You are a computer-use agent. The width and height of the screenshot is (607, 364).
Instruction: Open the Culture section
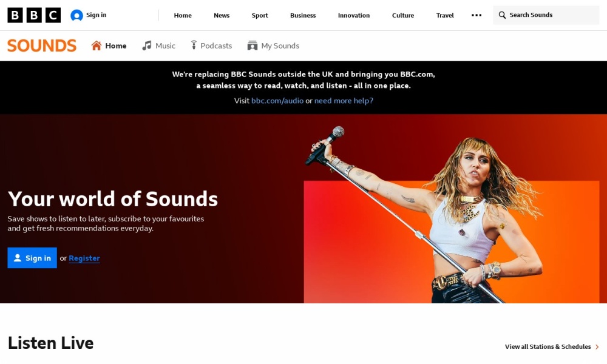[402, 16]
